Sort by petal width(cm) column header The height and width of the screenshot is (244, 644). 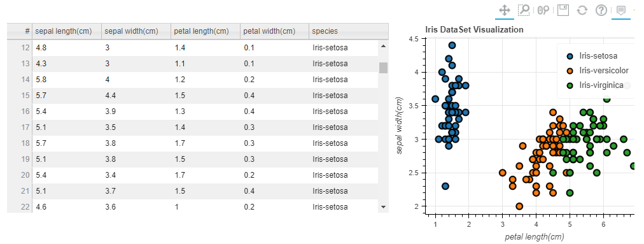(x=275, y=31)
